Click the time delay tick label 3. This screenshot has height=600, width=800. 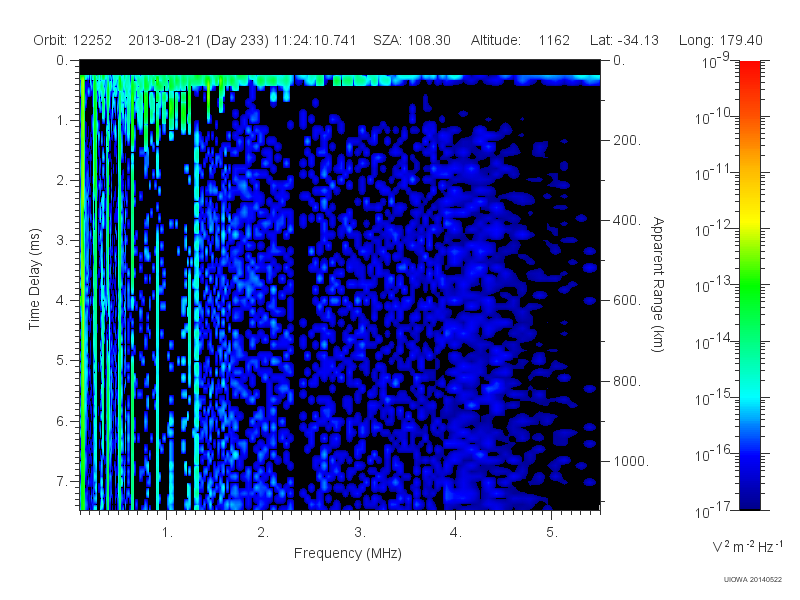click(x=62, y=241)
